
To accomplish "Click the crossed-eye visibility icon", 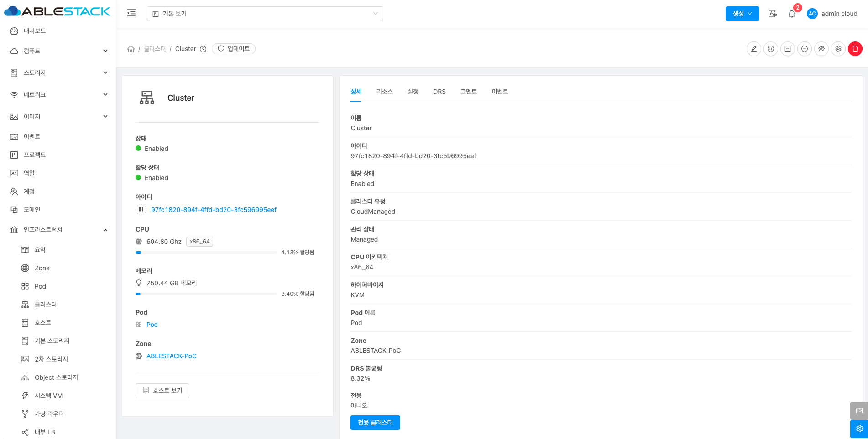I will click(x=821, y=49).
